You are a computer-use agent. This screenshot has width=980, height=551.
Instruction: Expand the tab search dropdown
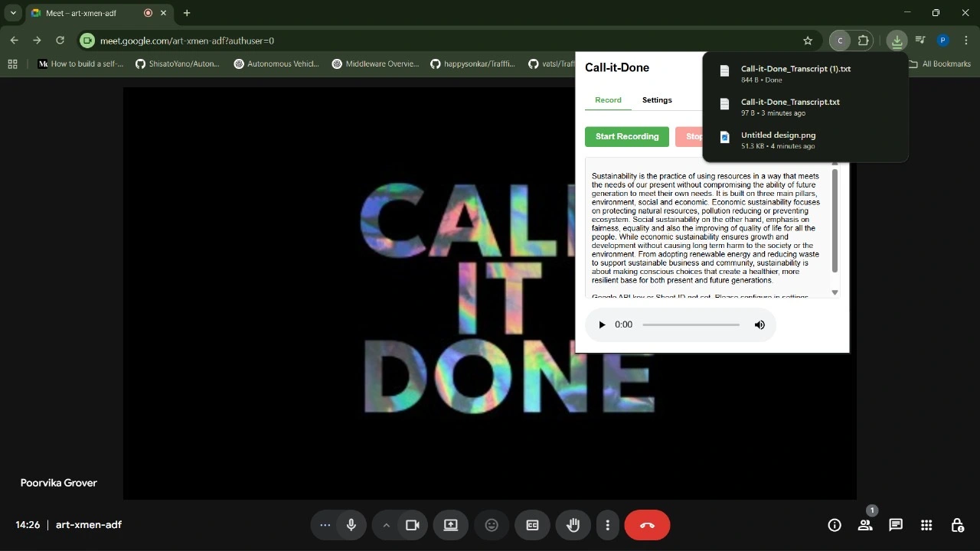pyautogui.click(x=13, y=13)
